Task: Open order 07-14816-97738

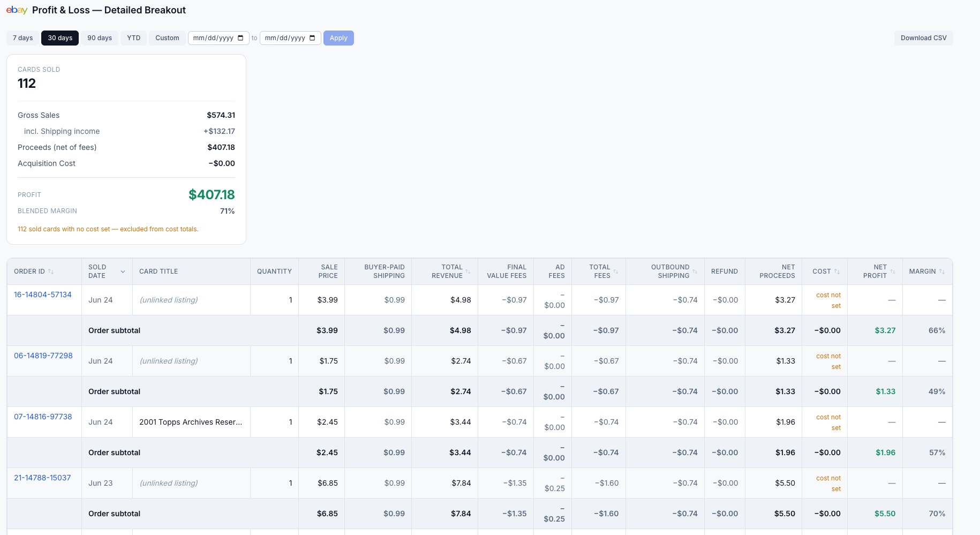Action: pyautogui.click(x=43, y=417)
